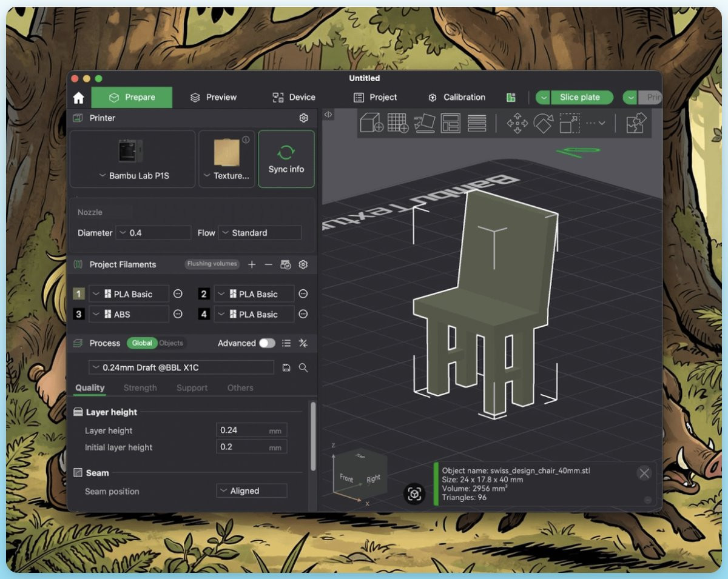Expand more toolbar tools dropdown
The image size is (728, 579).
[595, 123]
